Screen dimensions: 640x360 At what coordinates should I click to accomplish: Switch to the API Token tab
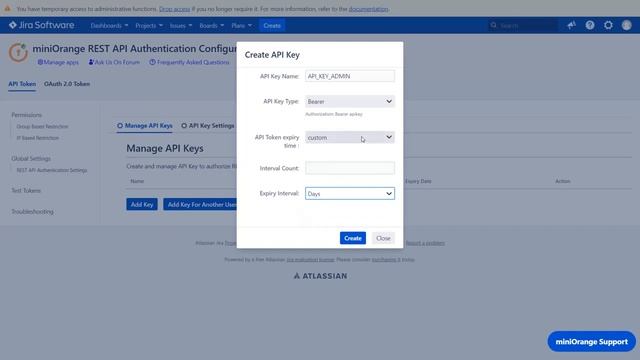click(22, 84)
